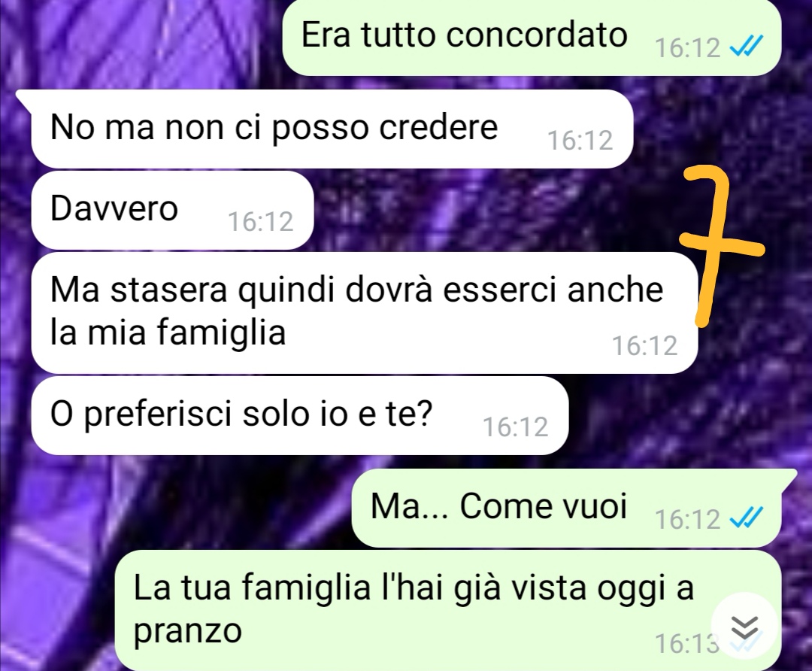This screenshot has height=671, width=812.
Task: Click the 'Era tutto concordato' message bubble
Action: pos(532,38)
